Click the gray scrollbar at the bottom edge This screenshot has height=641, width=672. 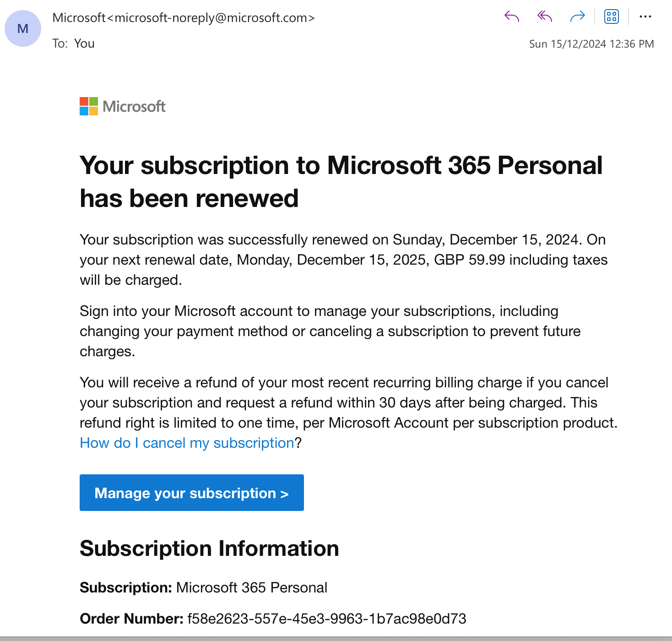pos(336,639)
